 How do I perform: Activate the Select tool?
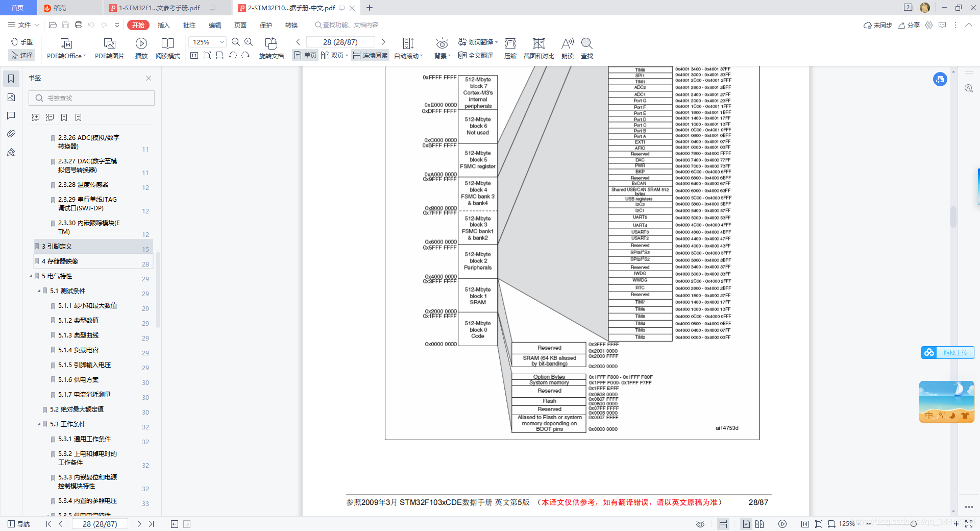(22, 55)
